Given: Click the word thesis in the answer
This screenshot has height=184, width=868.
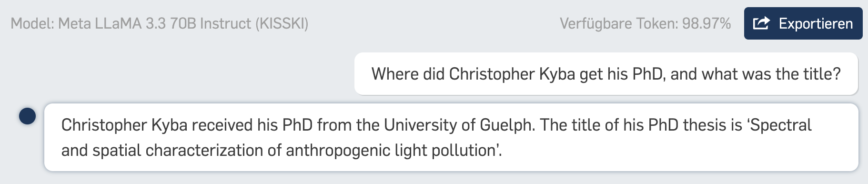Looking at the screenshot, I should [705, 125].
